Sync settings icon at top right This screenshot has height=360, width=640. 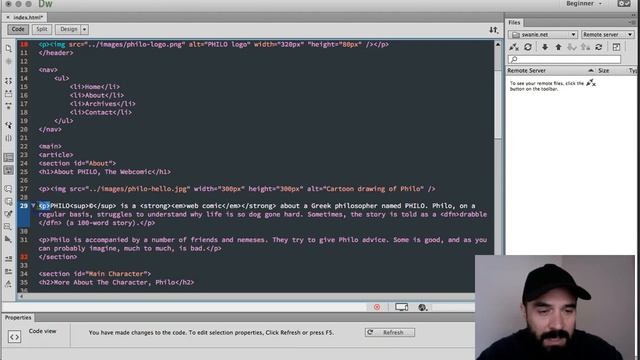click(624, 3)
